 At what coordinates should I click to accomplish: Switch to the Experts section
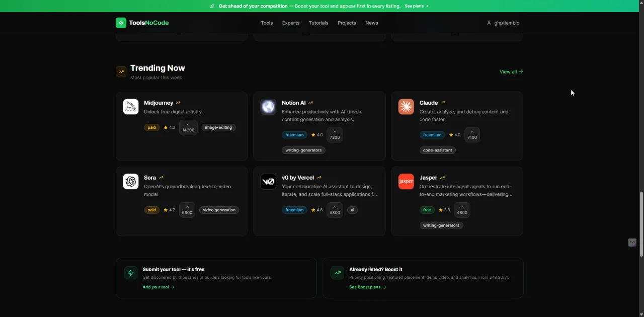290,23
